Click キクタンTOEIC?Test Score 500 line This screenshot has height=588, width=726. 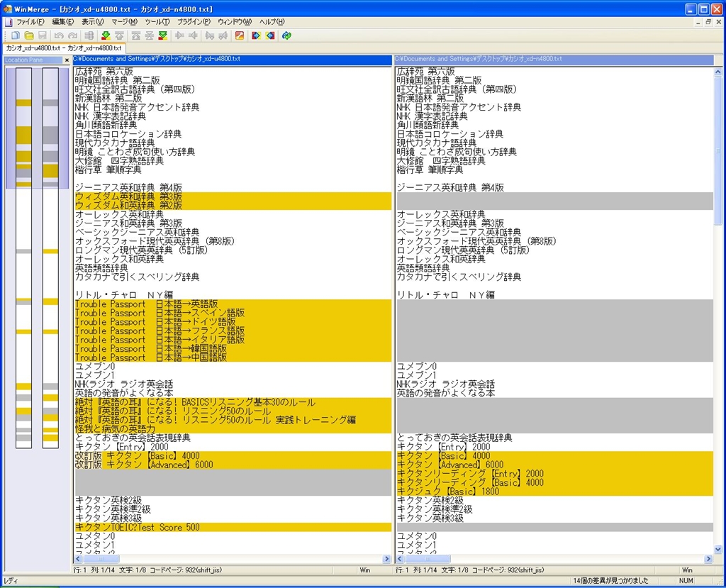tap(233, 527)
